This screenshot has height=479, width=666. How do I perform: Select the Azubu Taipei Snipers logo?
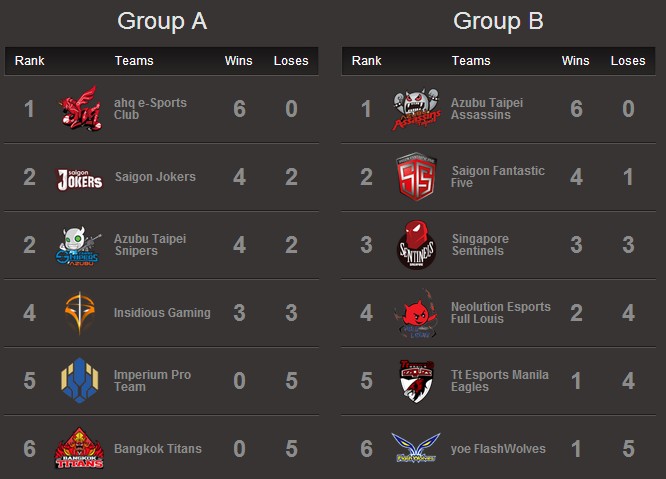pos(78,245)
